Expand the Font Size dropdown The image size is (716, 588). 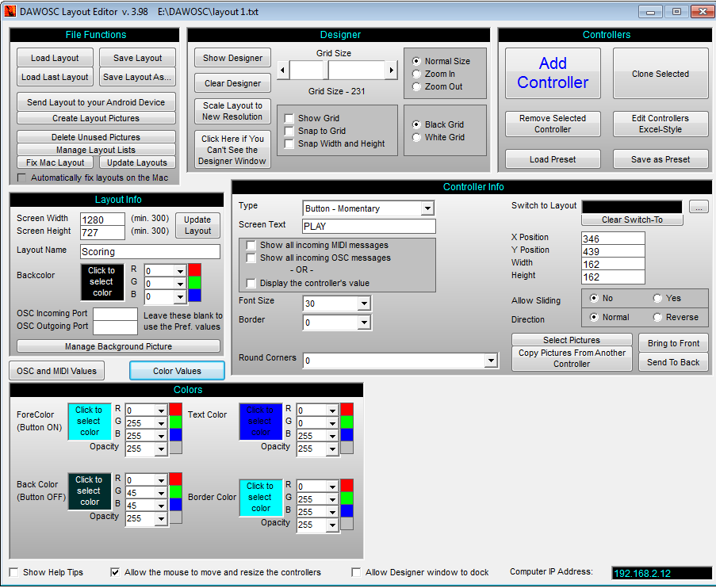click(364, 304)
